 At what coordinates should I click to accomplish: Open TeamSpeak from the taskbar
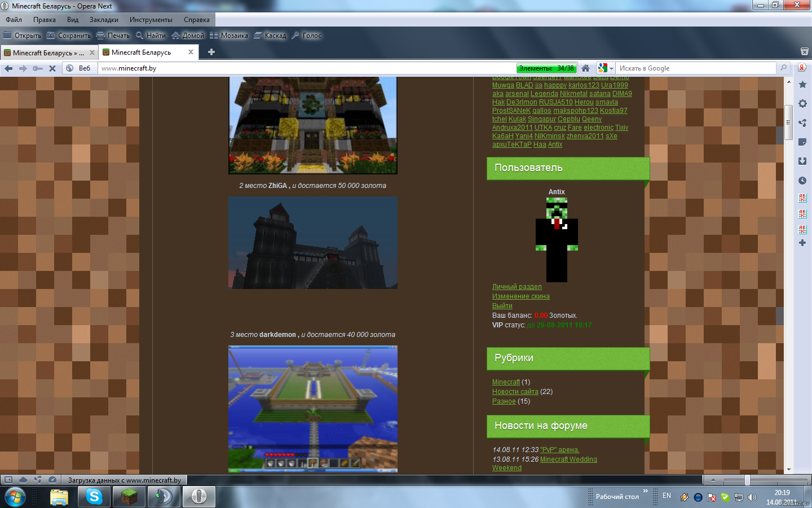[164, 497]
